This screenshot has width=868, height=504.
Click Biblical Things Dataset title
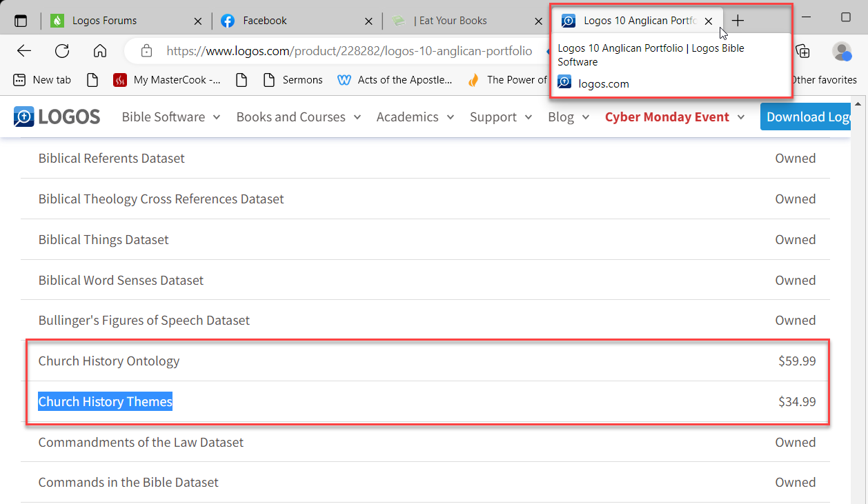point(103,239)
